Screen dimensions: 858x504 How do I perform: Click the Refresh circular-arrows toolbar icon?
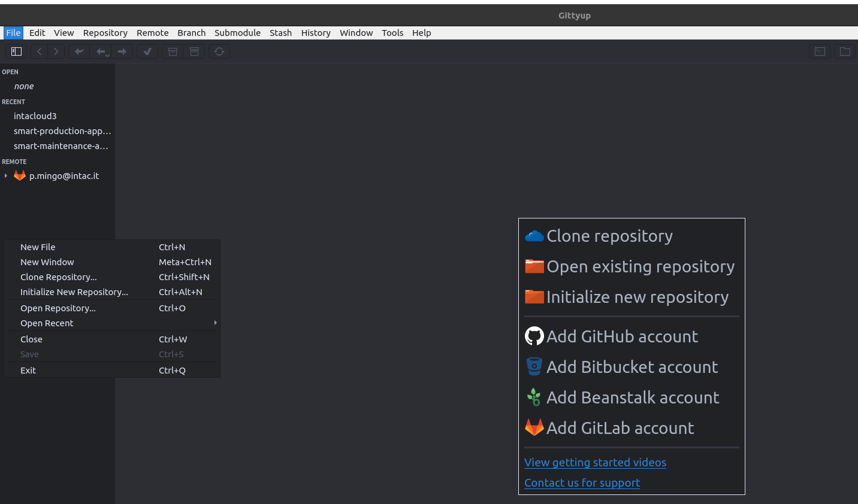pos(219,51)
